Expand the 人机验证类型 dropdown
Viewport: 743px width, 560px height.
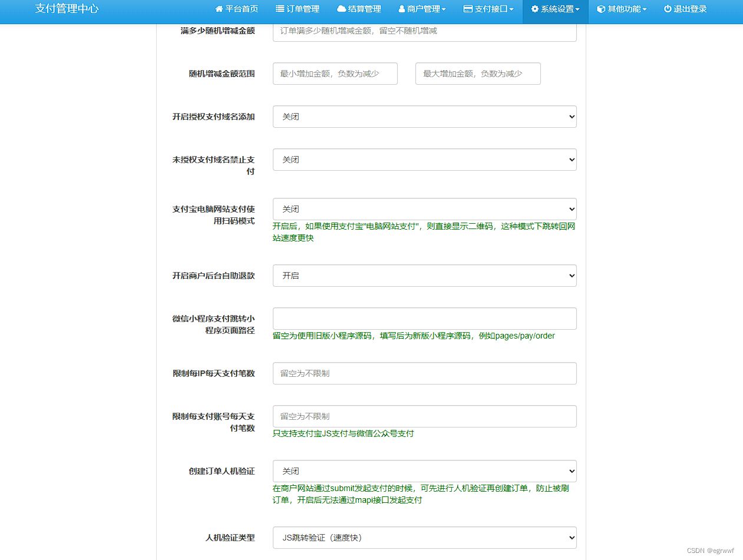click(x=423, y=537)
